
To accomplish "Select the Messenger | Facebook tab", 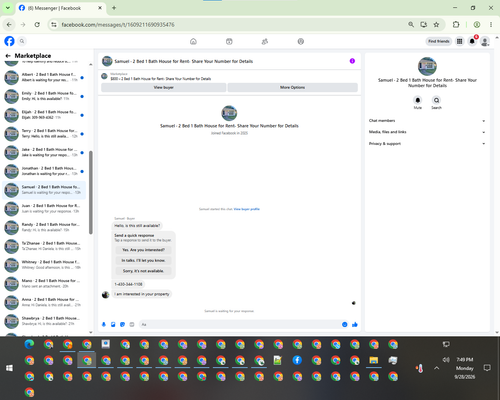I will point(61,8).
